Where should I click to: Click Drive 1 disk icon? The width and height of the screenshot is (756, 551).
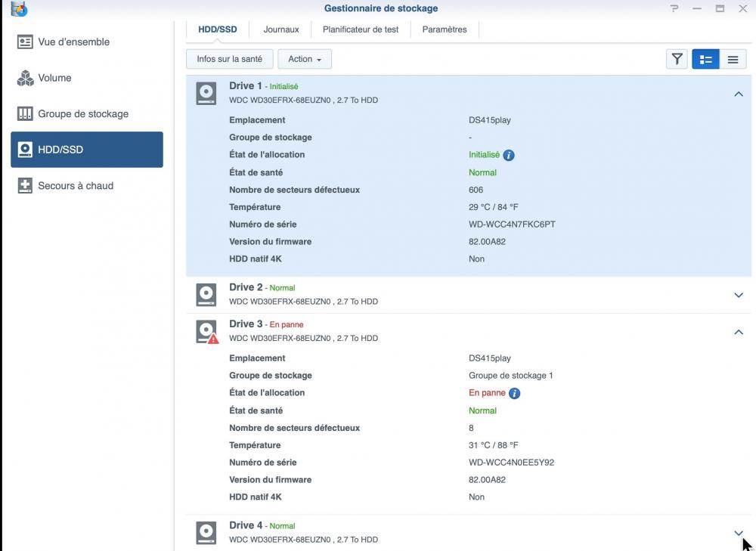click(x=206, y=94)
